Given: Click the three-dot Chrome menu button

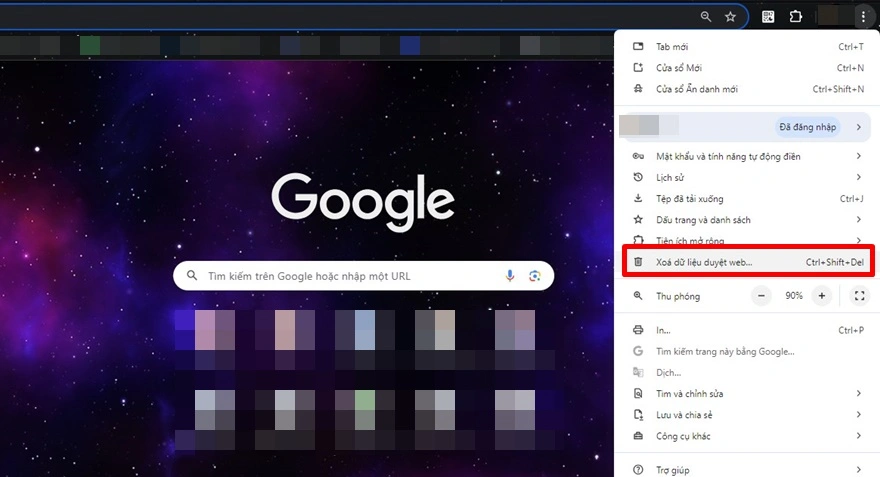Looking at the screenshot, I should point(862,17).
